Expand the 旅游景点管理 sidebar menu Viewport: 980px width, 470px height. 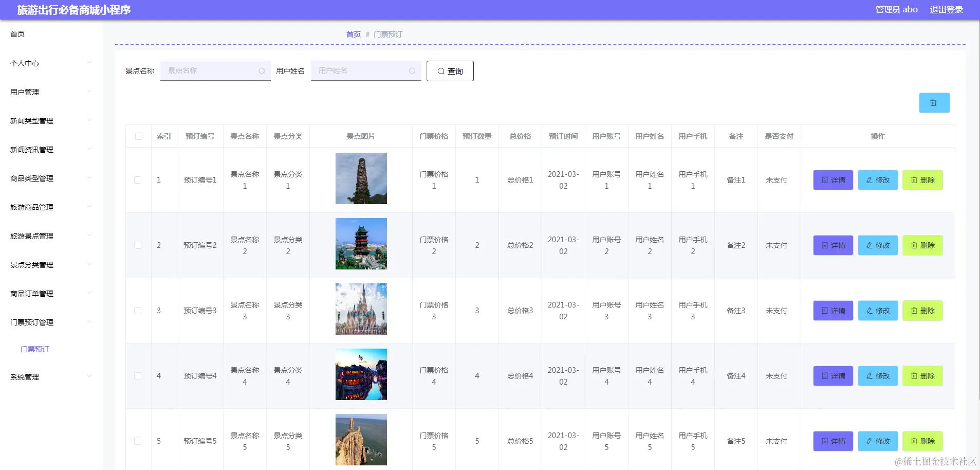point(51,236)
